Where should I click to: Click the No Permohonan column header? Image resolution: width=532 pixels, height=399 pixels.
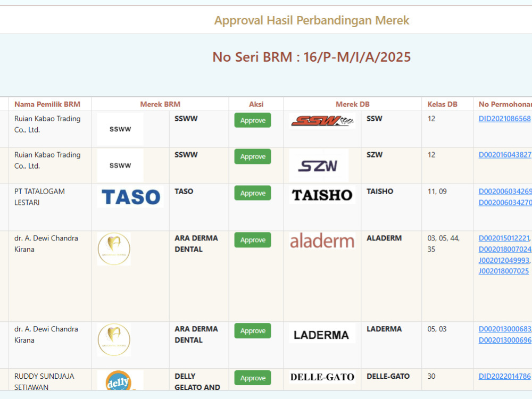click(505, 104)
